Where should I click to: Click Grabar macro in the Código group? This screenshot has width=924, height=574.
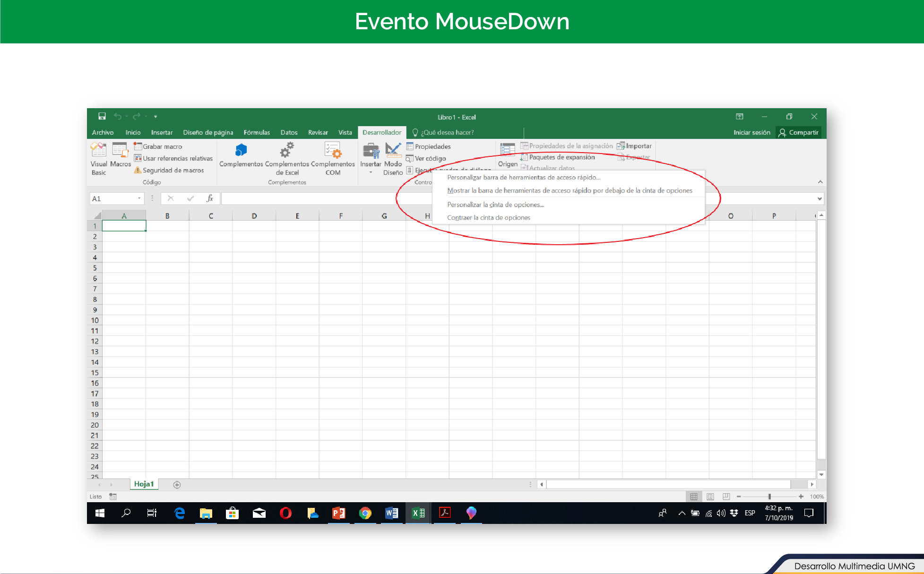tap(162, 146)
